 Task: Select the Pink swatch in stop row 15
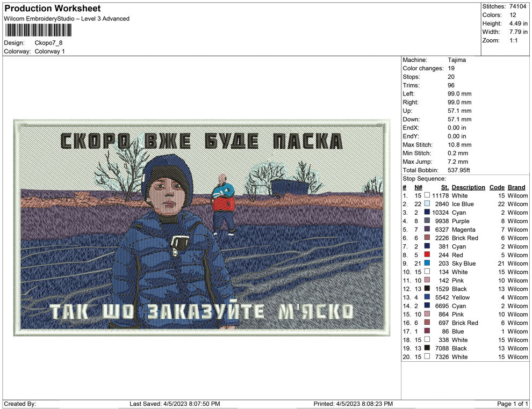click(x=427, y=314)
